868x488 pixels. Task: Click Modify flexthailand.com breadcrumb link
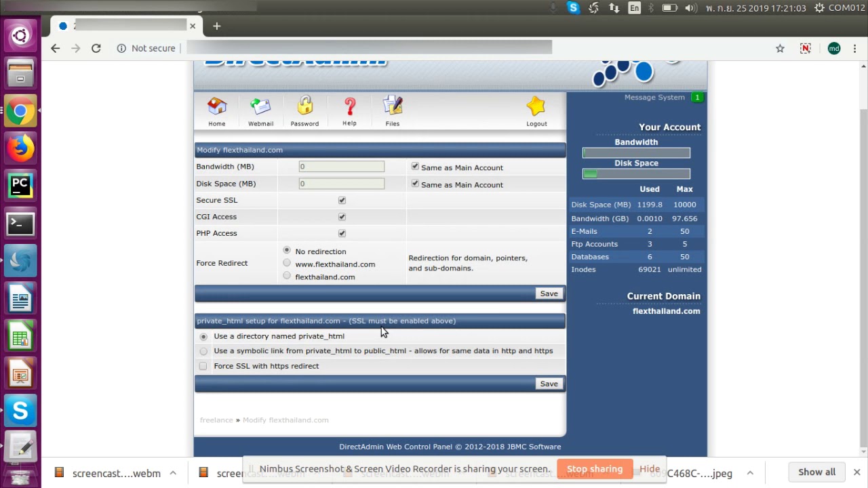(285, 420)
